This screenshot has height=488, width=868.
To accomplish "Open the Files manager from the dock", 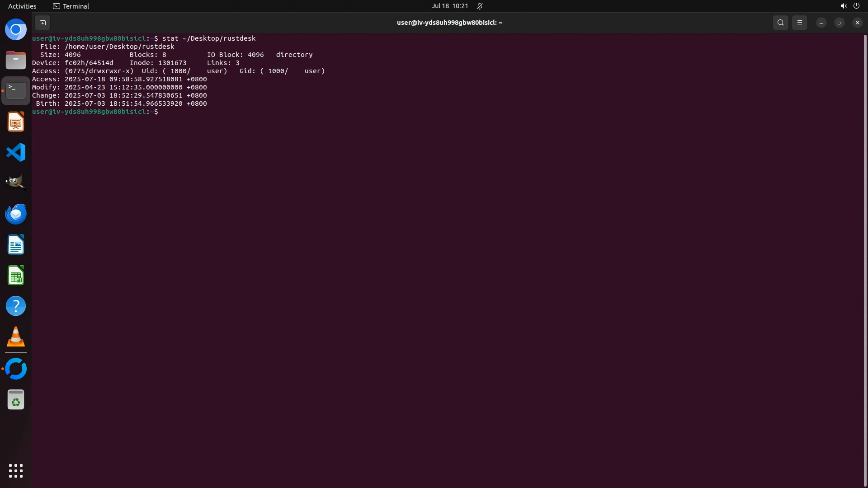I will [16, 60].
